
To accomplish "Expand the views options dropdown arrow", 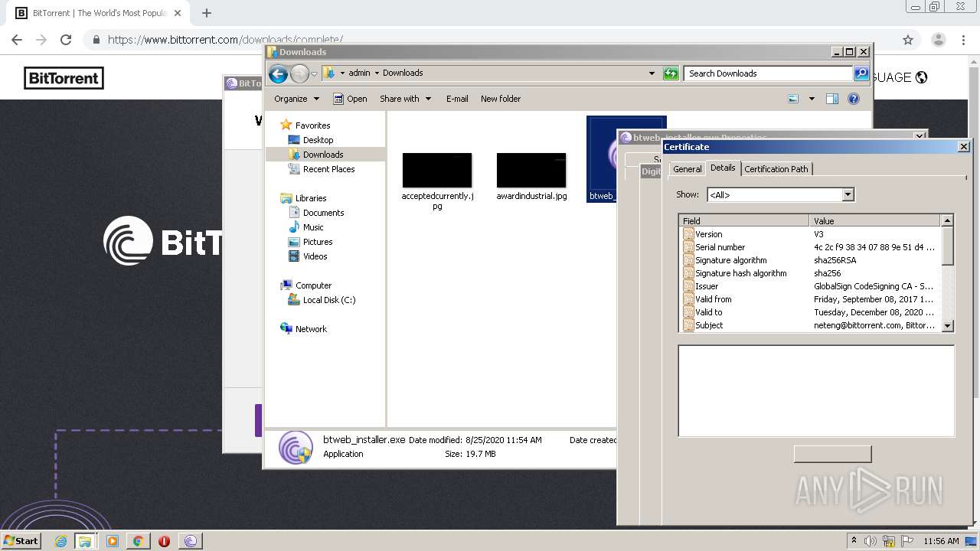I will click(812, 99).
